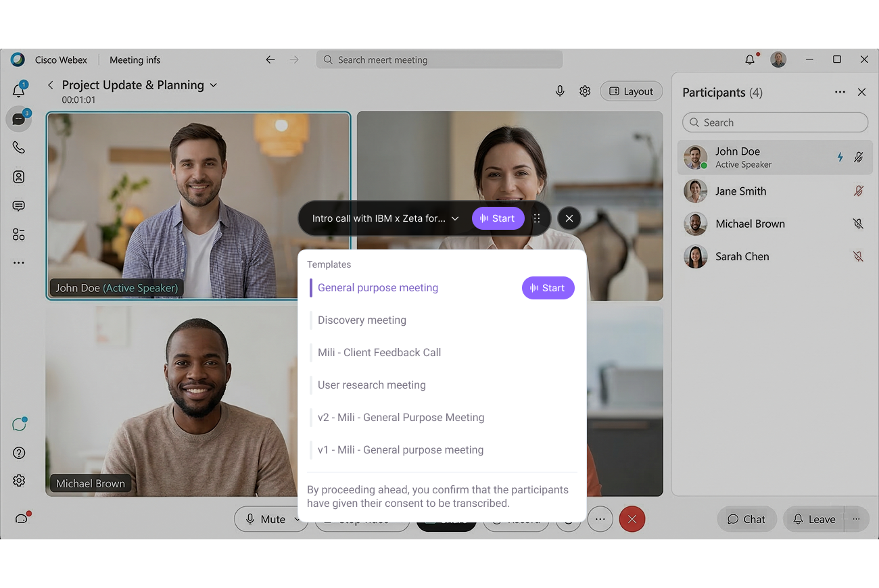Click John Doe's lightning bolt icon
The width and height of the screenshot is (879, 588).
(840, 157)
